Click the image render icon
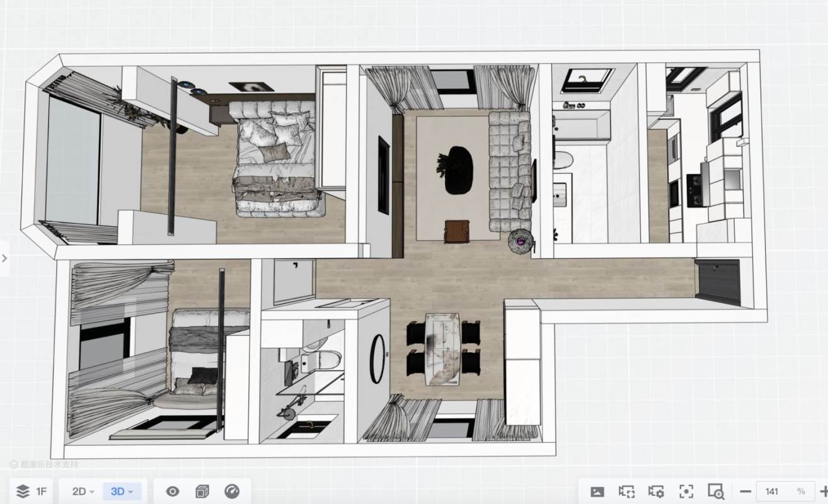The image size is (828, 504). [x=597, y=491]
